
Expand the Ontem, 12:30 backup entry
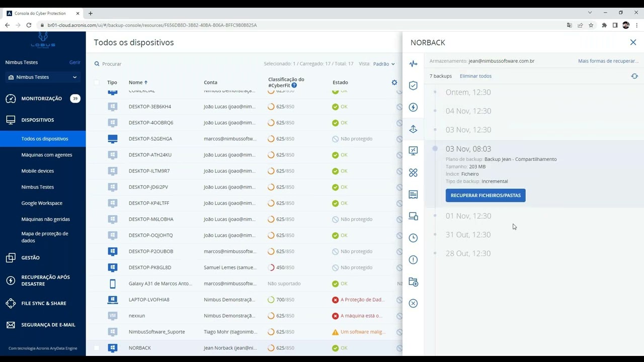tap(468, 92)
